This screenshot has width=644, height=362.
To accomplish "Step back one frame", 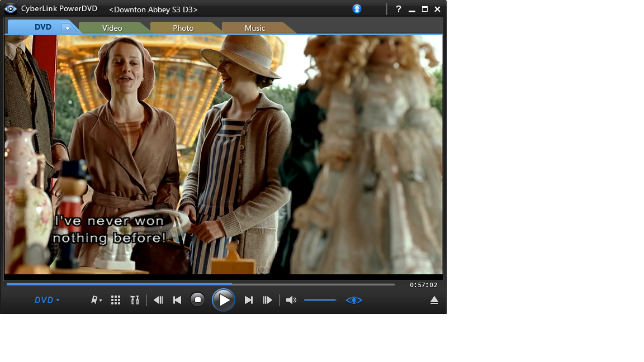I will [158, 300].
